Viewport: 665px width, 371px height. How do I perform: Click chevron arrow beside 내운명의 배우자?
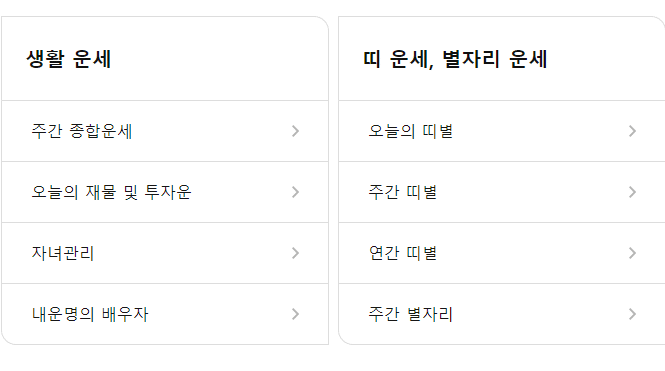[296, 314]
